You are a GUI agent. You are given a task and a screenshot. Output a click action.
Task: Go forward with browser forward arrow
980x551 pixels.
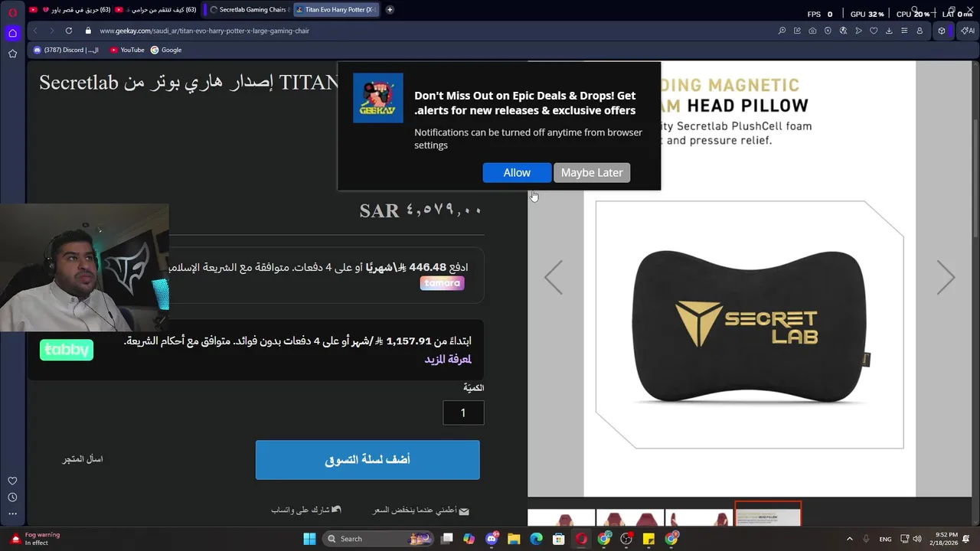(x=51, y=31)
